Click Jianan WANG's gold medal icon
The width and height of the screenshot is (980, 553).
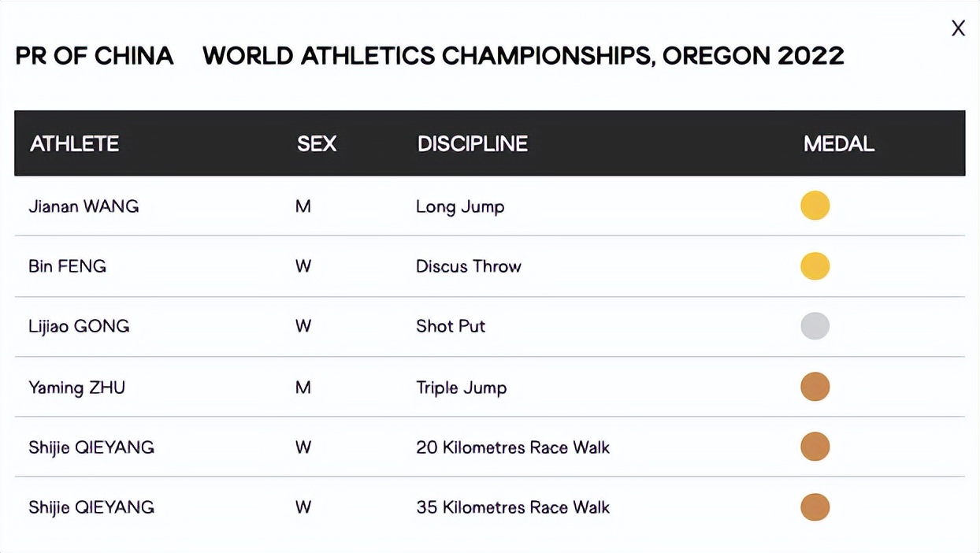tap(815, 206)
